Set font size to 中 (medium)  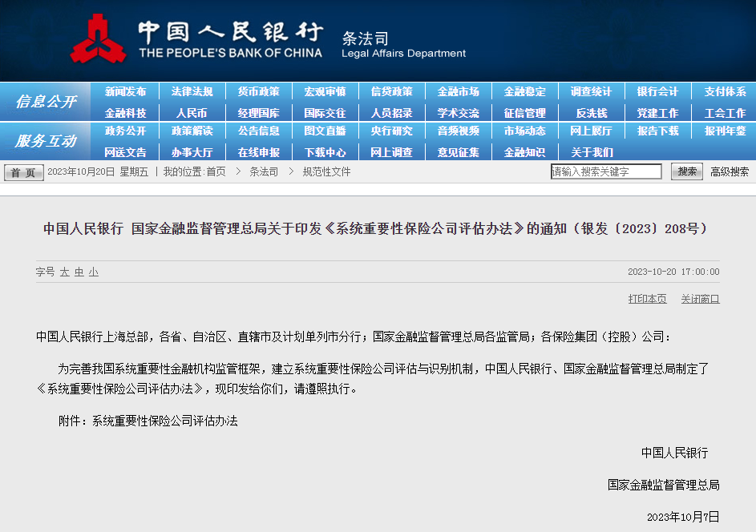79,272
